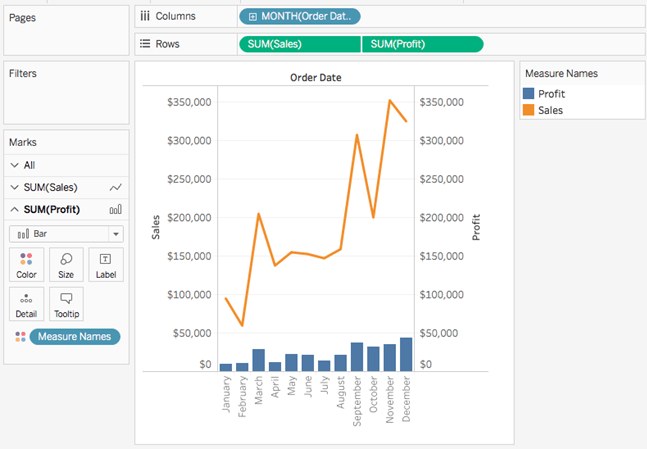This screenshot has height=449, width=647.
Task: Click the December profit bar
Action: tap(406, 355)
